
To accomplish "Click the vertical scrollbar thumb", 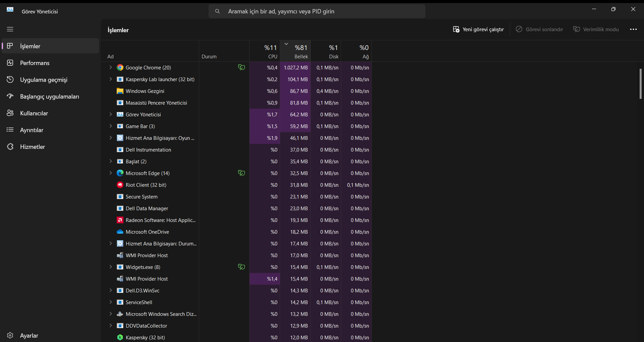I will click(x=641, y=84).
